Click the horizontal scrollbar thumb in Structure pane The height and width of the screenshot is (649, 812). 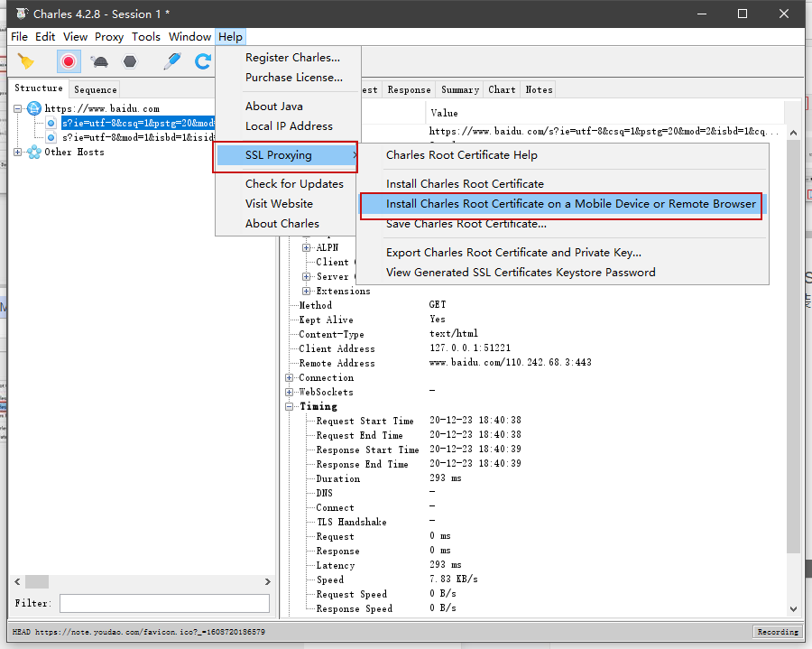point(37,581)
